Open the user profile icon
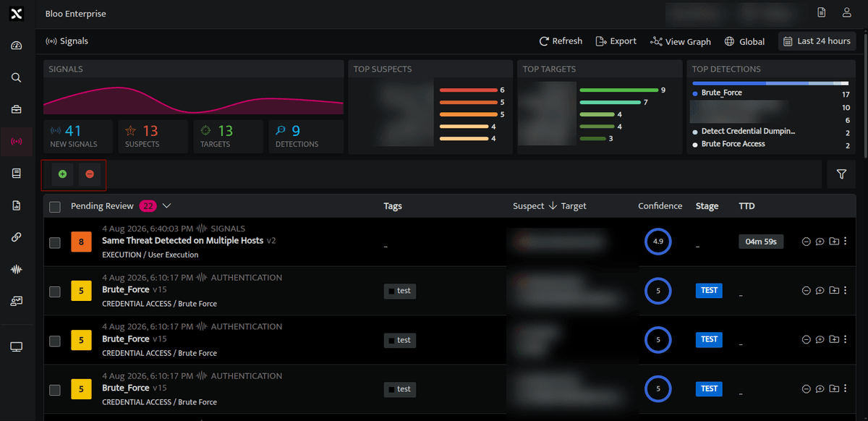868x421 pixels. (846, 12)
